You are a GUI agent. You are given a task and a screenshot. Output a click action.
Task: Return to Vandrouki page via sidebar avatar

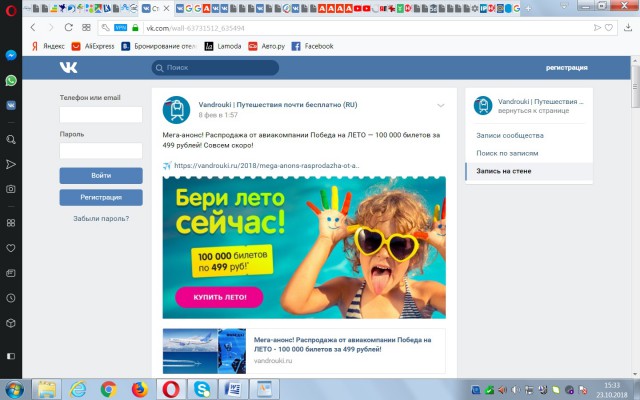pos(483,106)
